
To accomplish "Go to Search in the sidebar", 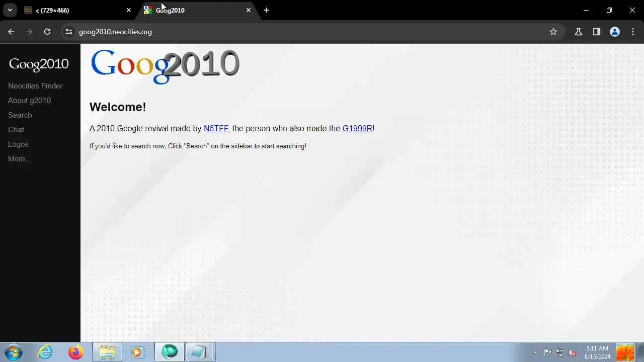I will coord(20,115).
